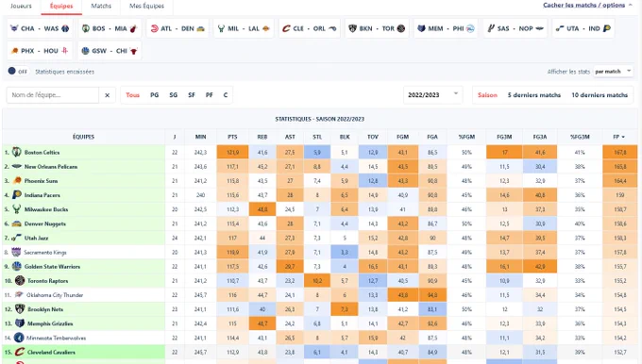Click the Minnesota Timberwolves logo
Image resolution: width=642 pixels, height=364 pixels.
tap(19, 338)
